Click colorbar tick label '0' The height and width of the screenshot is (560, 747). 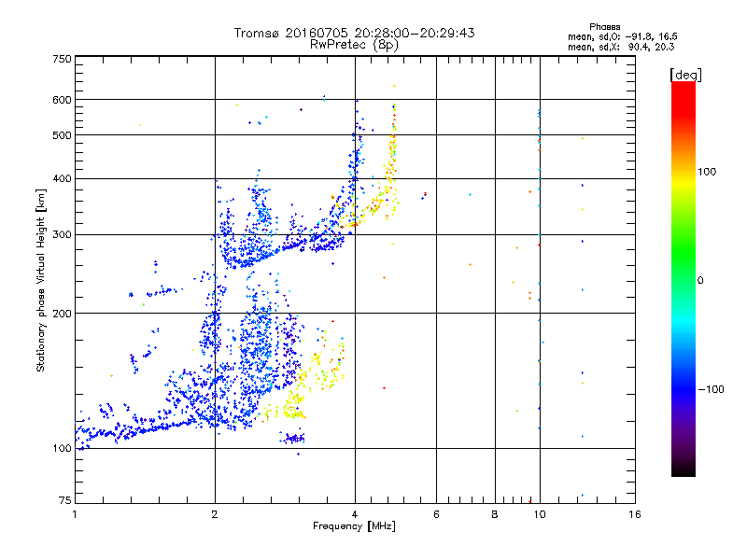[700, 281]
